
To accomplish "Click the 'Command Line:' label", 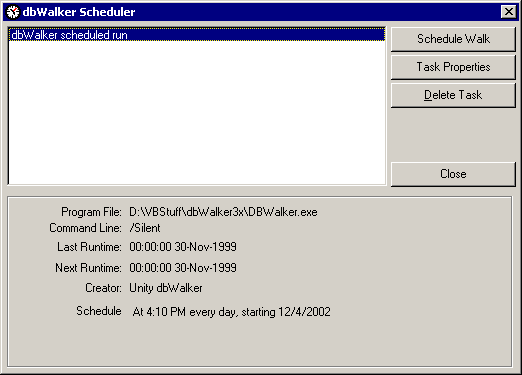I will pyautogui.click(x=85, y=228).
